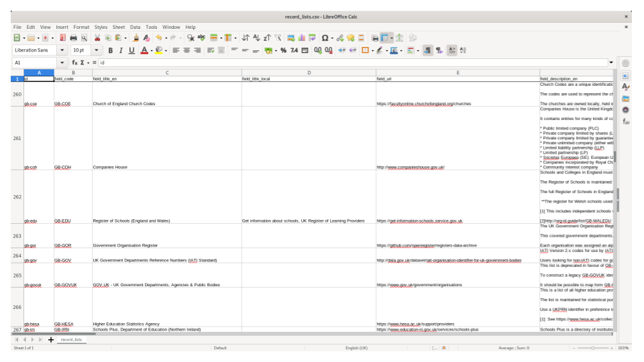Insert a chart
The height and width of the screenshot is (362, 644).
point(301,38)
